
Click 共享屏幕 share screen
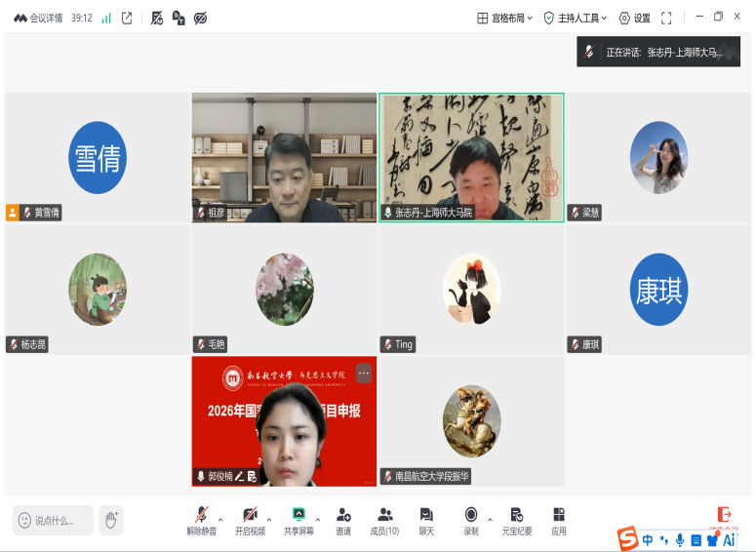pyautogui.click(x=298, y=521)
